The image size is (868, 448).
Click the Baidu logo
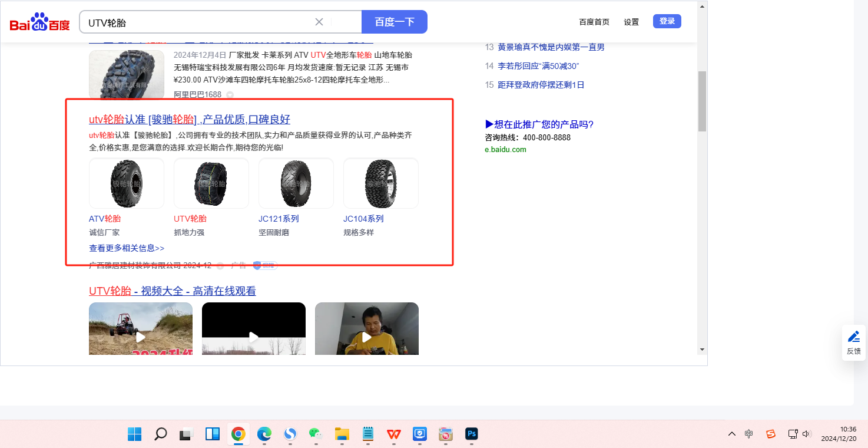tap(39, 23)
